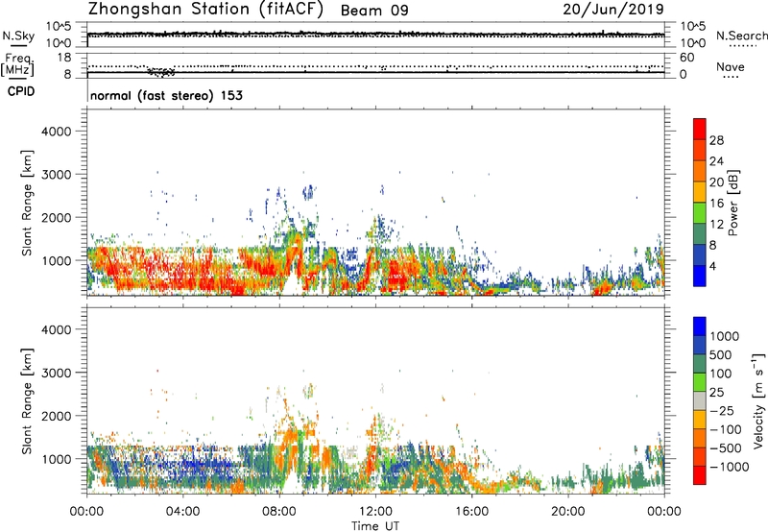
Task: Click the 'Freq. [MHz]' axis label
Action: tap(17, 64)
